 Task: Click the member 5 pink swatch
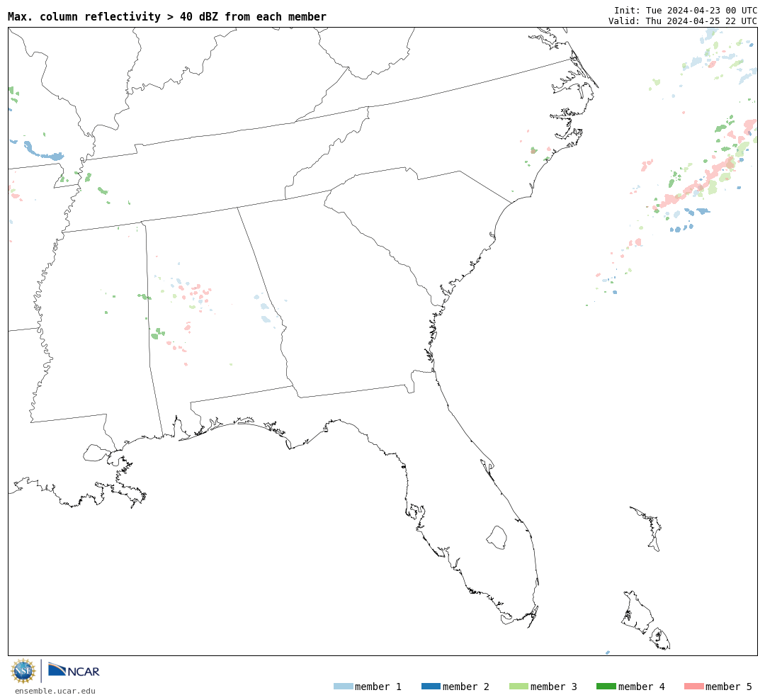point(693,686)
